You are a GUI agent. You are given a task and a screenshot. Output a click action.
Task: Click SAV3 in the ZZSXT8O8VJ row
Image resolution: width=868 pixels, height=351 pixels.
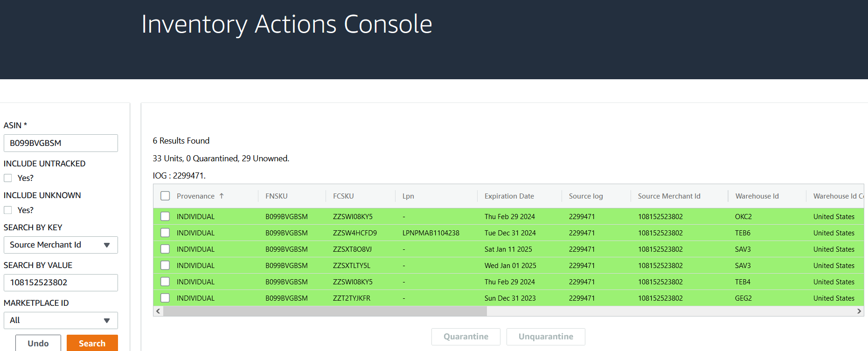[x=743, y=249]
